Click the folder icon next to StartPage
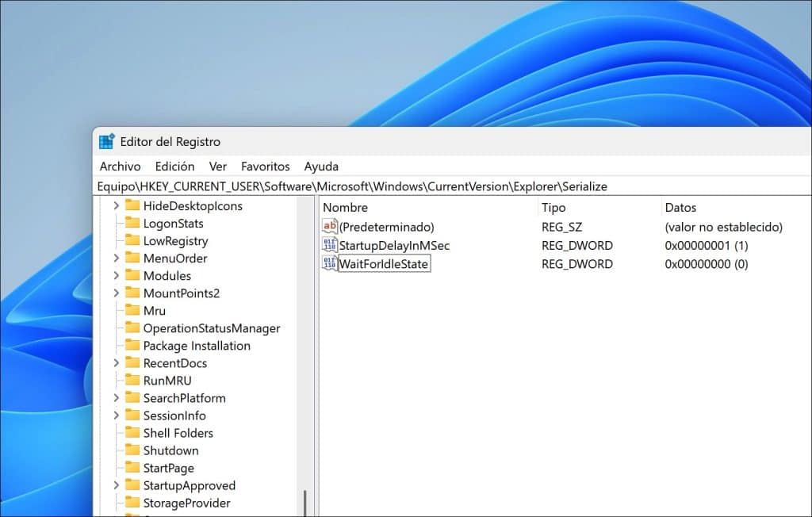Screen dimensions: 812x517 coord(133,468)
